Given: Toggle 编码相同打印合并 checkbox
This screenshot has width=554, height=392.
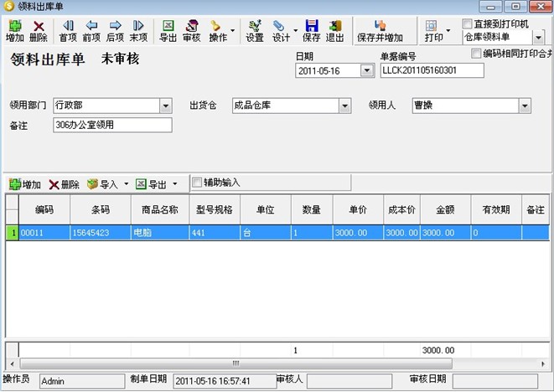Looking at the screenshot, I should tap(476, 54).
